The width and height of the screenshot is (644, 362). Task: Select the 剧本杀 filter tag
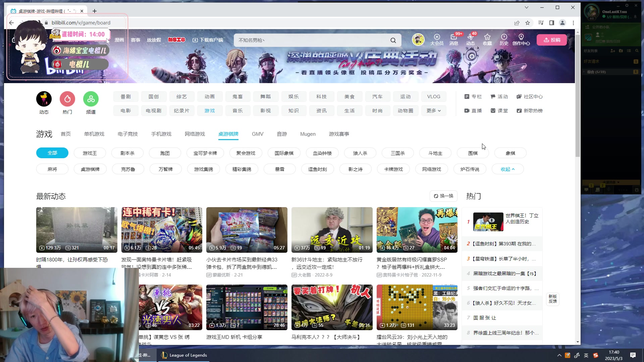127,153
